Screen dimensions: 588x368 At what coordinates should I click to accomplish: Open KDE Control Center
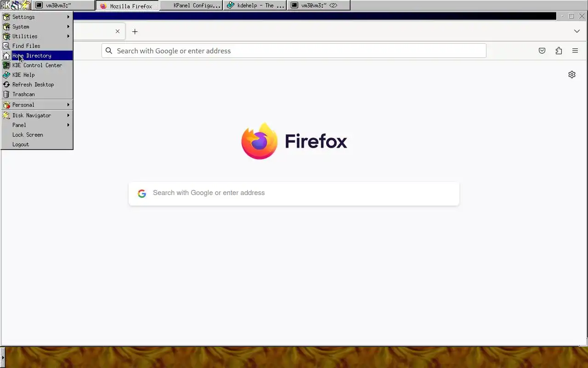(x=37, y=65)
